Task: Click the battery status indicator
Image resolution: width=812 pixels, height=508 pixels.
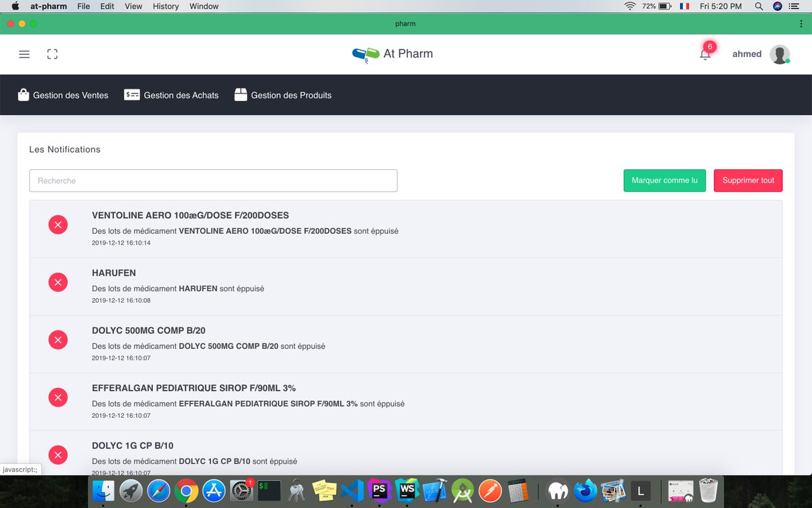Action: click(656, 6)
